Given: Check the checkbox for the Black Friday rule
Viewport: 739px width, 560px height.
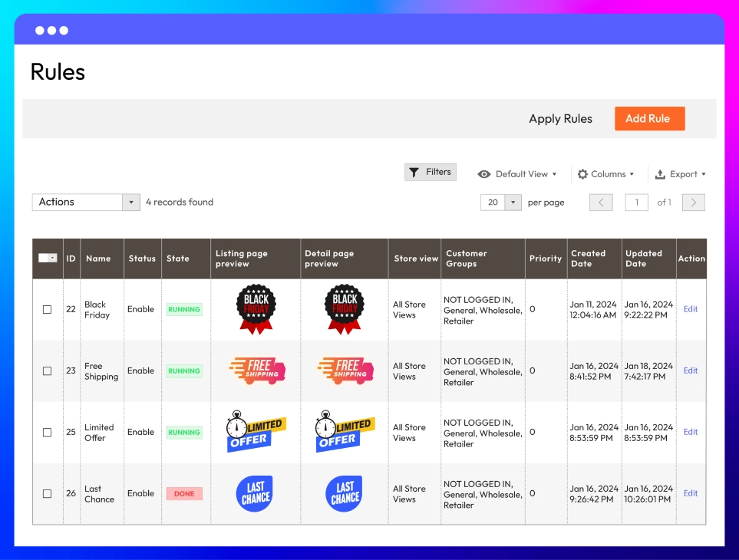Looking at the screenshot, I should pyautogui.click(x=48, y=309).
